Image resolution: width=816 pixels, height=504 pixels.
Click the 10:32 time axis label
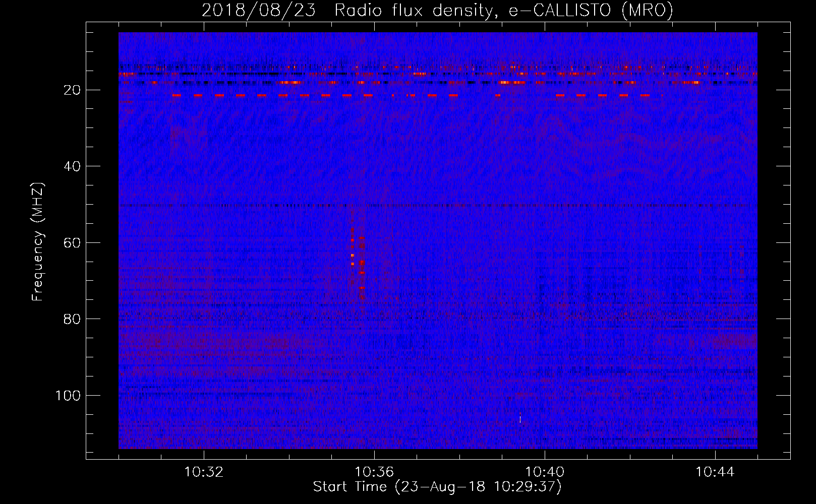(204, 472)
